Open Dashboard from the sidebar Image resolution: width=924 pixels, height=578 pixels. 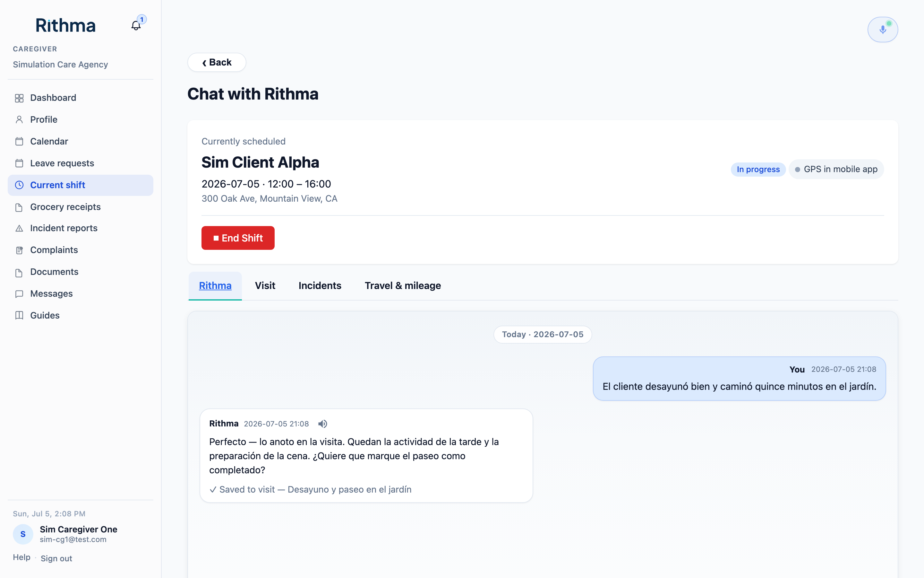point(80,98)
